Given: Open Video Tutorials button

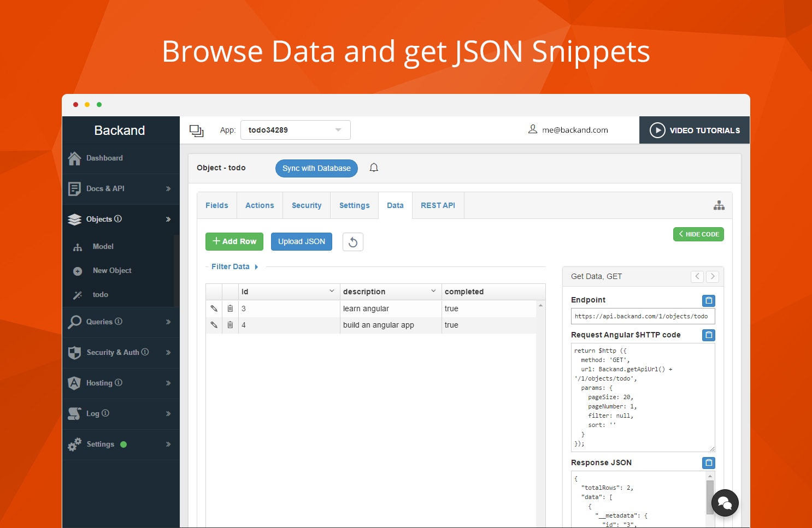Looking at the screenshot, I should pos(695,130).
